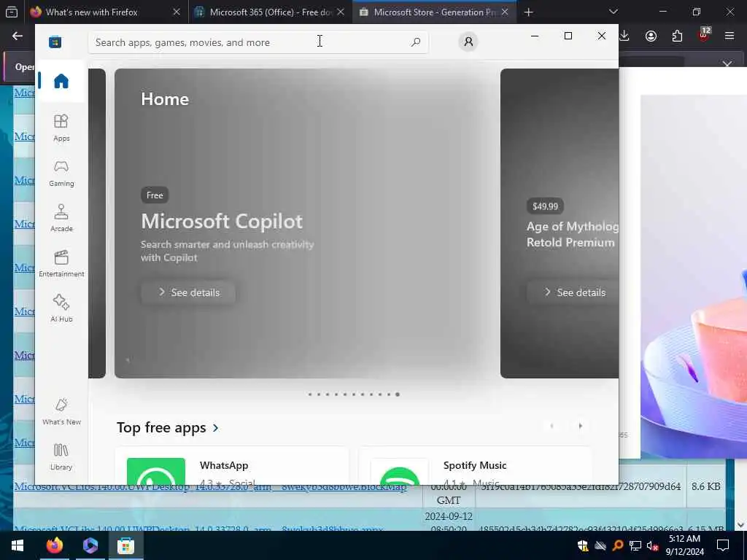This screenshot has height=560, width=747.
Task: Open the Action Center notifications icon
Action: coord(723,545)
